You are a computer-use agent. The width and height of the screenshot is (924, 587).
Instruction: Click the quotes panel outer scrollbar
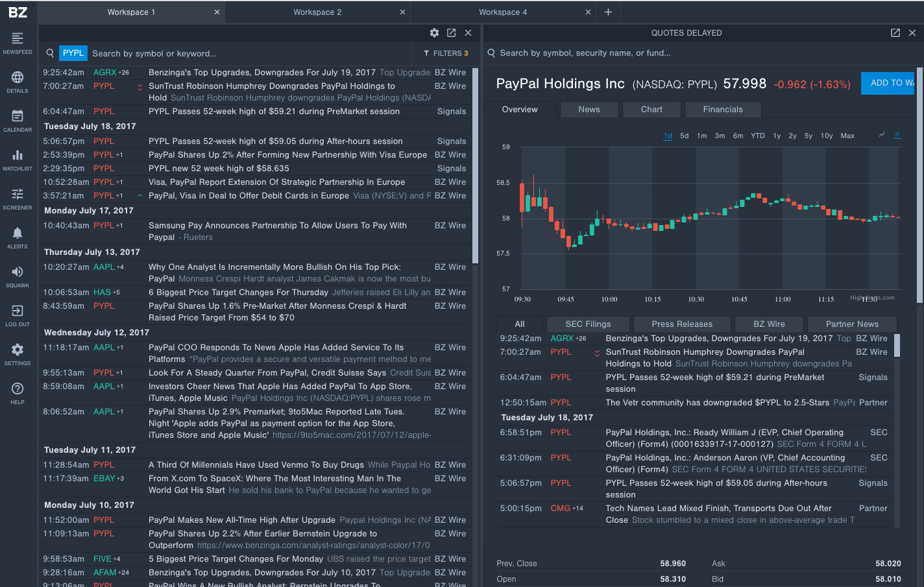[x=919, y=185]
